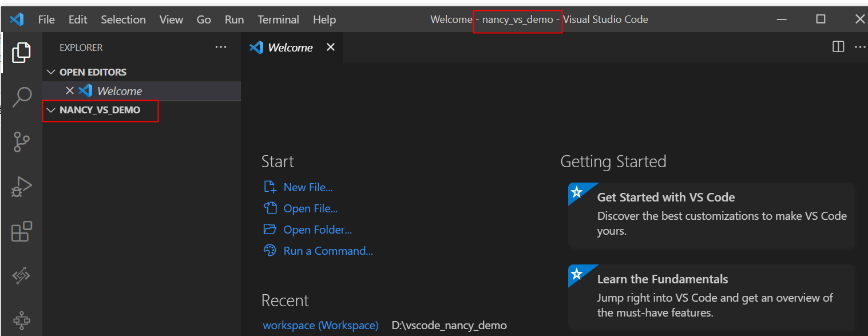The width and height of the screenshot is (868, 336).
Task: Open the Edit menu
Action: tap(78, 19)
